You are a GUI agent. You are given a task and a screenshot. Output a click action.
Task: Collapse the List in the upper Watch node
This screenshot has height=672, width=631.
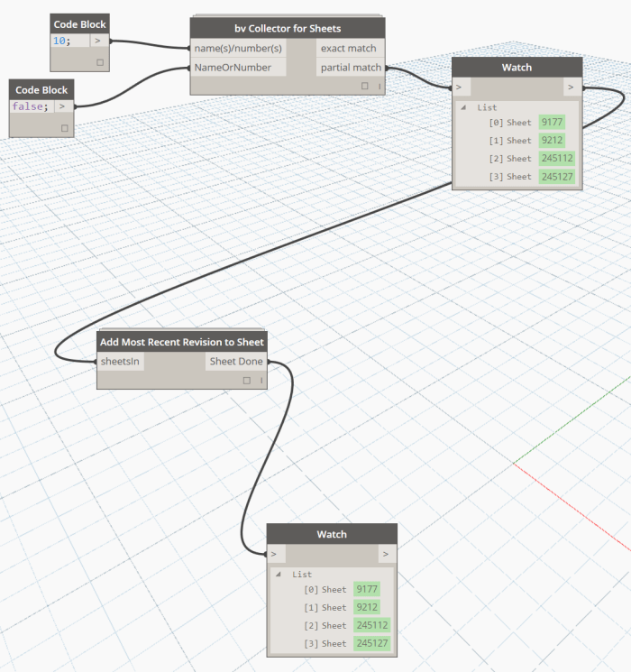point(463,107)
